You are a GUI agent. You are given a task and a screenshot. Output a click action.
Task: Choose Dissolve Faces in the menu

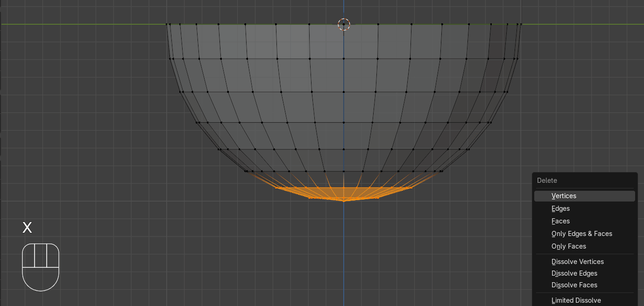click(574, 285)
